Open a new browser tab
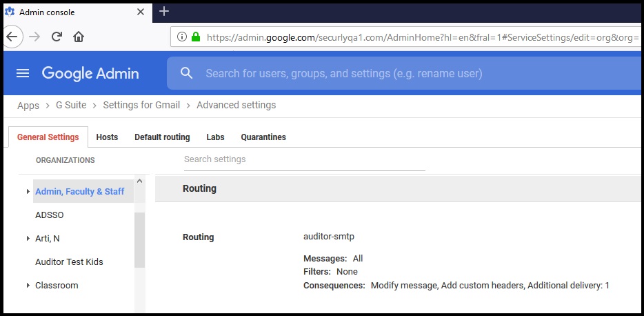Image resolution: width=644 pixels, height=316 pixels. [164, 12]
